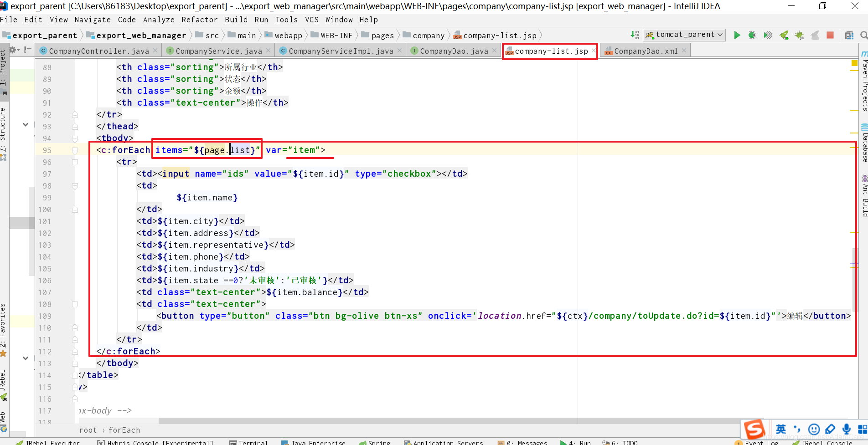The width and height of the screenshot is (868, 445).
Task: Click the ${item.balance} expression
Action: [x=304, y=292]
